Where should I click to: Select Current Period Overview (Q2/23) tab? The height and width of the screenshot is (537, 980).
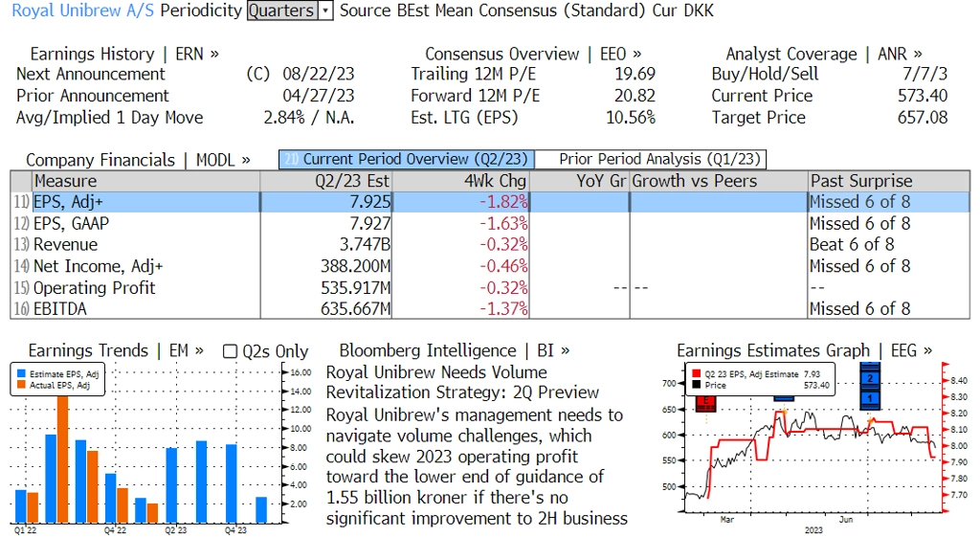coord(406,160)
